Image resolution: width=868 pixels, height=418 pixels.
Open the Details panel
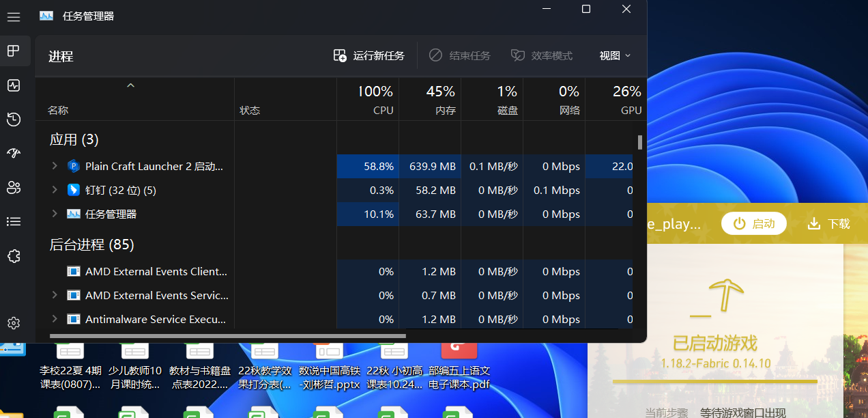(13, 221)
